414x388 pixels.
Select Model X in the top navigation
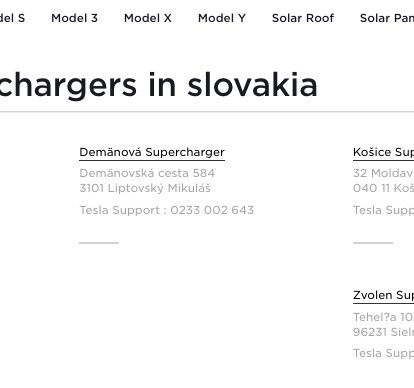[x=148, y=18]
